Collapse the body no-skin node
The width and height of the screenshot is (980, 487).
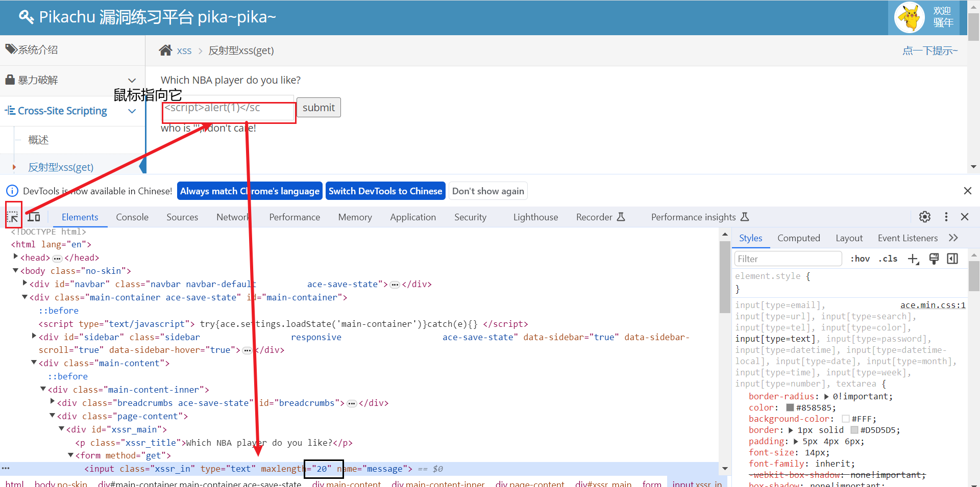[15, 270]
